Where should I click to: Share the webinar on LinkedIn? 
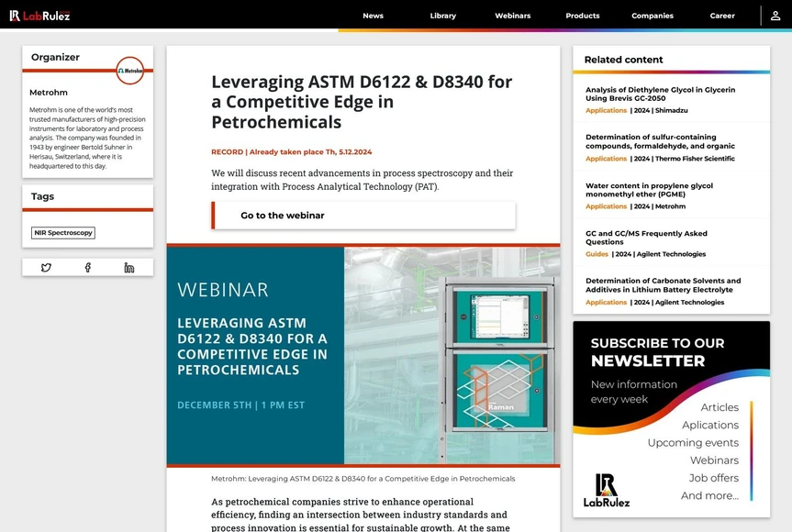point(129,268)
